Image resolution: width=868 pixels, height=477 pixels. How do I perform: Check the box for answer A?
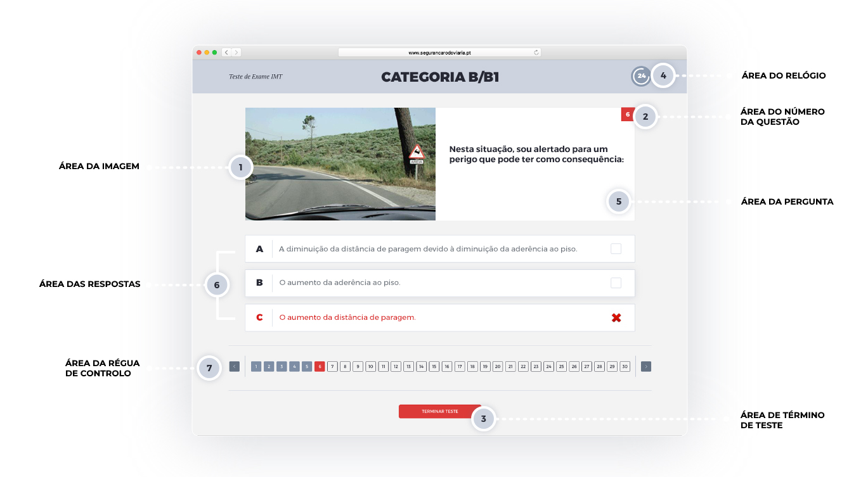click(x=616, y=249)
